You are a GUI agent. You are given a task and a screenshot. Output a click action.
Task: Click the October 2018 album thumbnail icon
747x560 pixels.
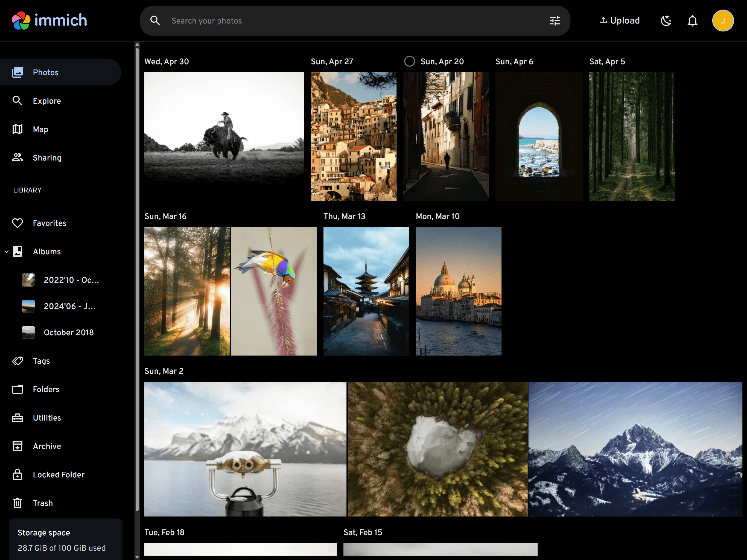coord(28,332)
